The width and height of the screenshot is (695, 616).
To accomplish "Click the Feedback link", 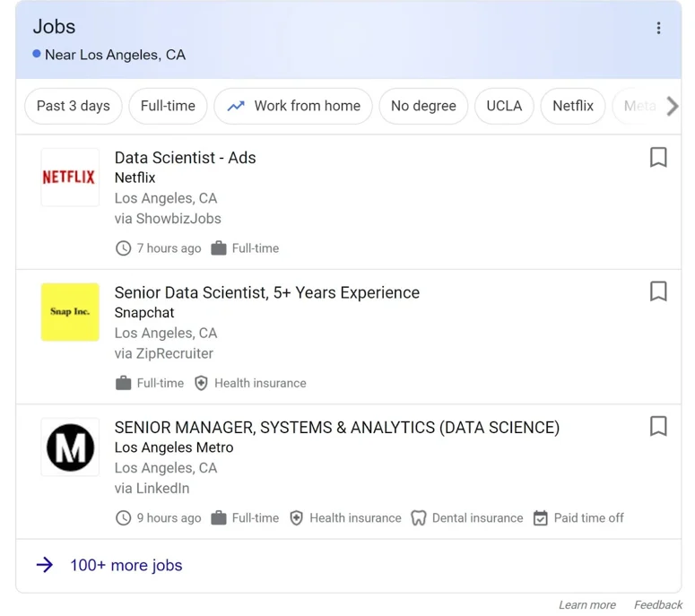I will [x=657, y=605].
